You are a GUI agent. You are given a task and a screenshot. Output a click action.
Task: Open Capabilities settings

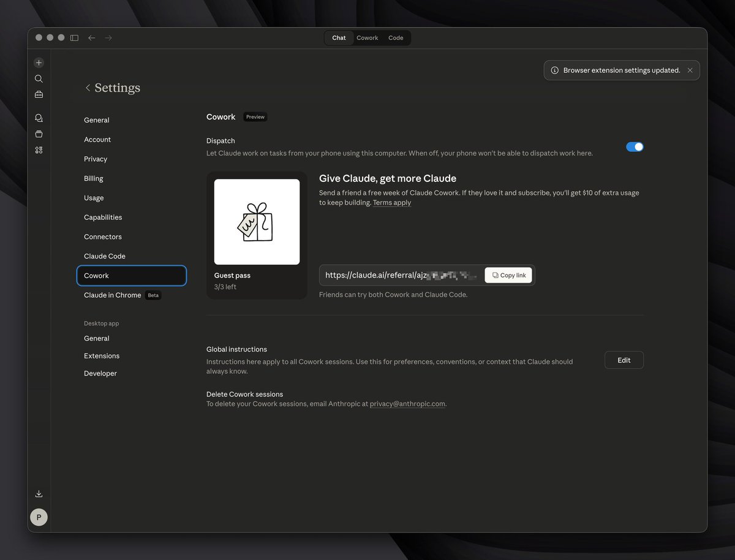(103, 218)
